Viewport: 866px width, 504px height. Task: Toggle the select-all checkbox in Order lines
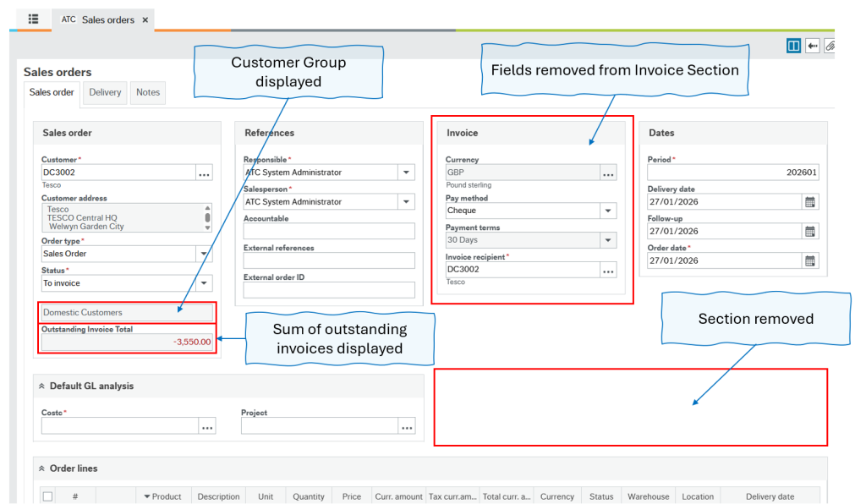[47, 496]
